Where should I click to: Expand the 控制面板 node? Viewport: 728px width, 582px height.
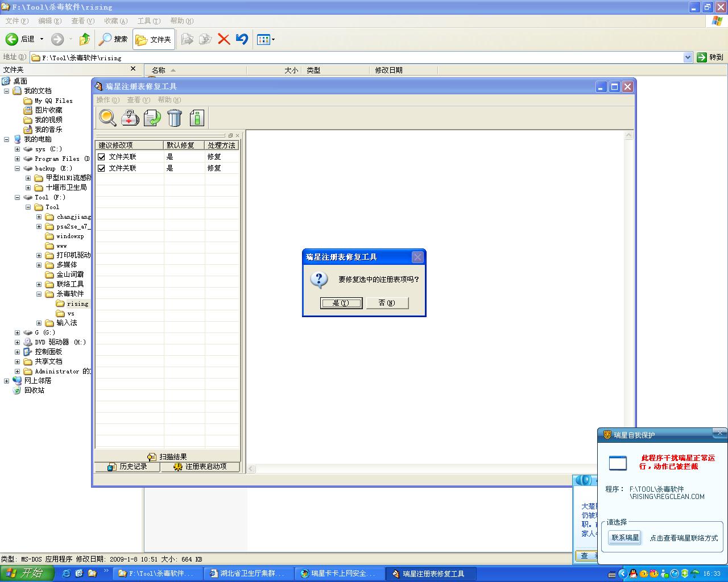tap(17, 352)
